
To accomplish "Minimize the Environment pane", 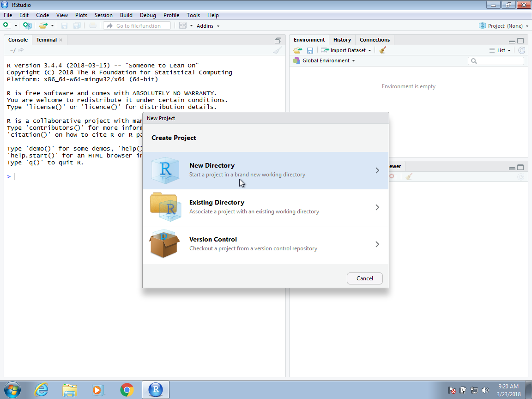I will click(x=512, y=42).
